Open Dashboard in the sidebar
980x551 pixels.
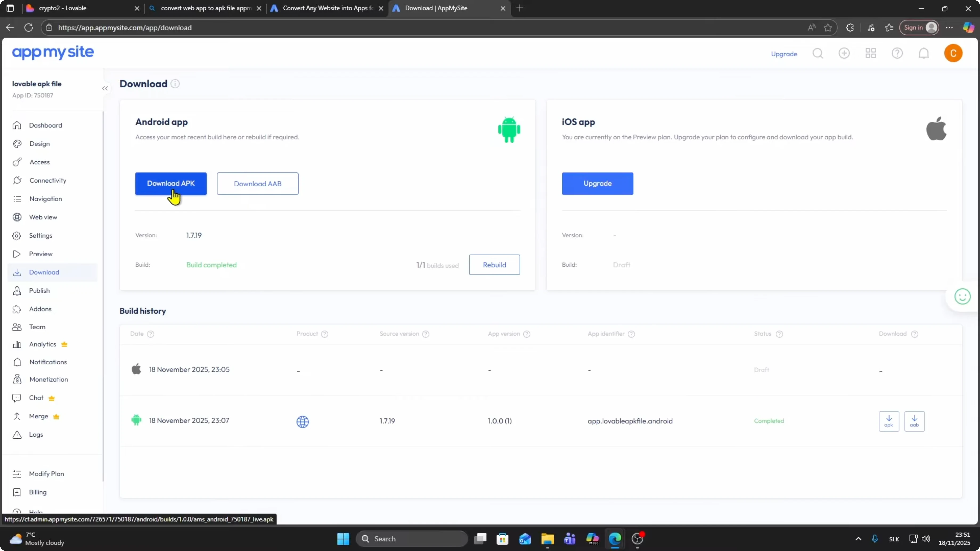52,125
